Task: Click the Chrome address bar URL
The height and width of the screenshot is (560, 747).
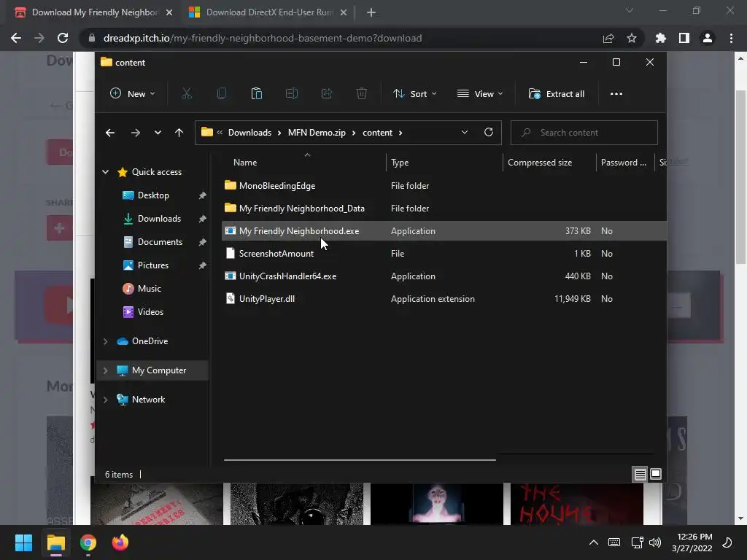Action: click(x=263, y=38)
